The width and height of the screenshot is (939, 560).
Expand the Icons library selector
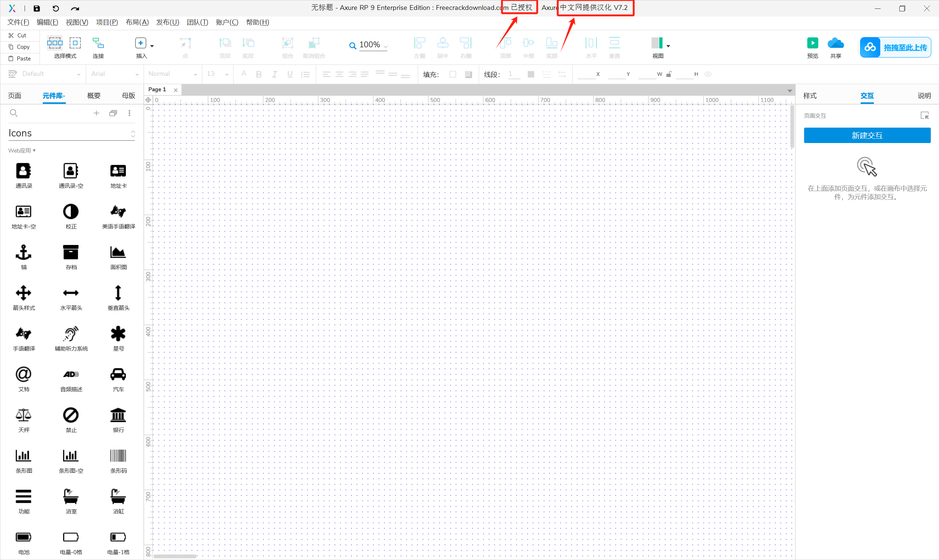(132, 133)
